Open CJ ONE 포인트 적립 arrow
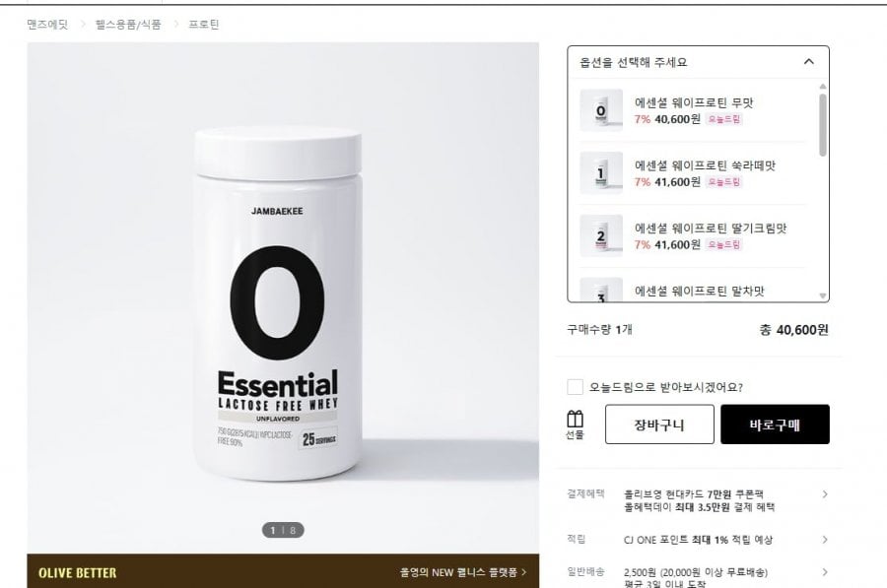 pyautogui.click(x=825, y=540)
